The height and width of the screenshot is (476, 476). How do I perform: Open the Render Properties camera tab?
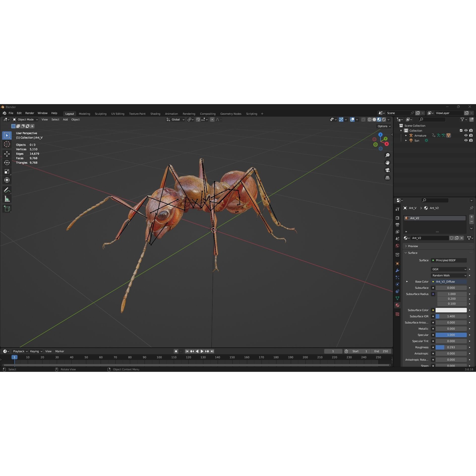[397, 218]
